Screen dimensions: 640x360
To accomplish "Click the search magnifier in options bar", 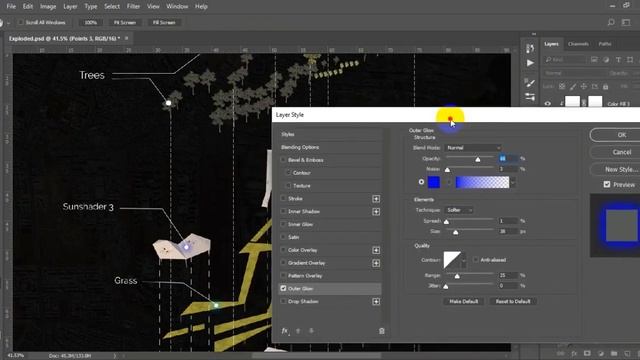I will pyautogui.click(x=611, y=22).
